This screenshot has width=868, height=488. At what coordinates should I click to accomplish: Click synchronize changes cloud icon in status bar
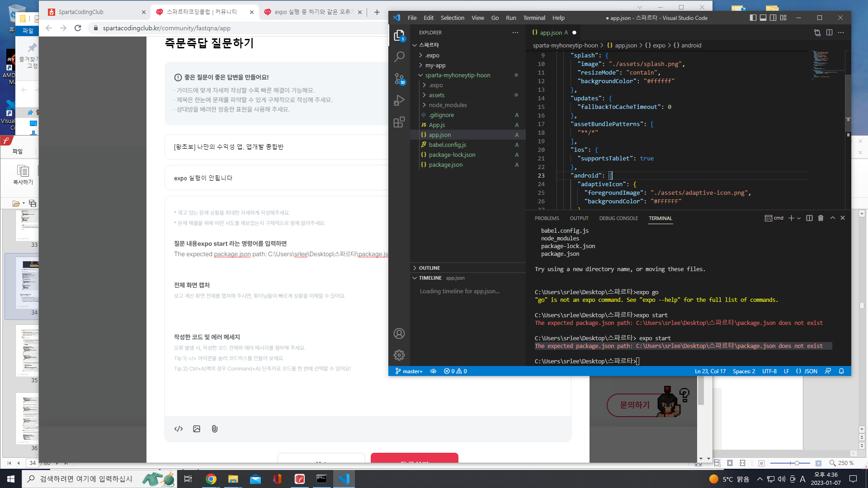(433, 371)
